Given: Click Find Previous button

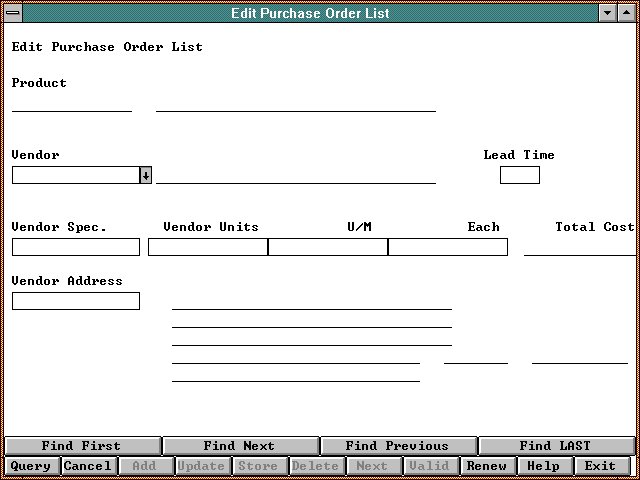Looking at the screenshot, I should (398, 446).
